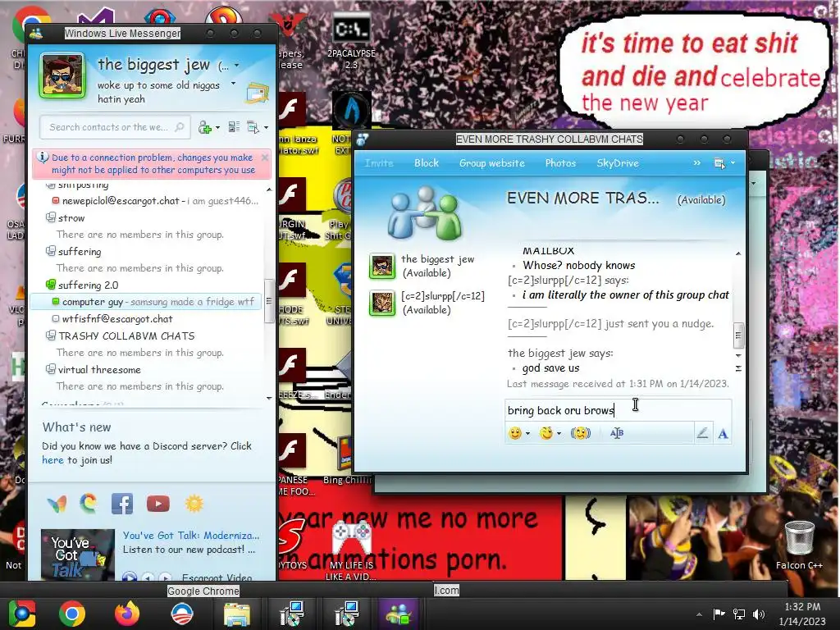840x630 pixels.
Task: Click the chat history scrollbar thumb
Action: (738, 336)
